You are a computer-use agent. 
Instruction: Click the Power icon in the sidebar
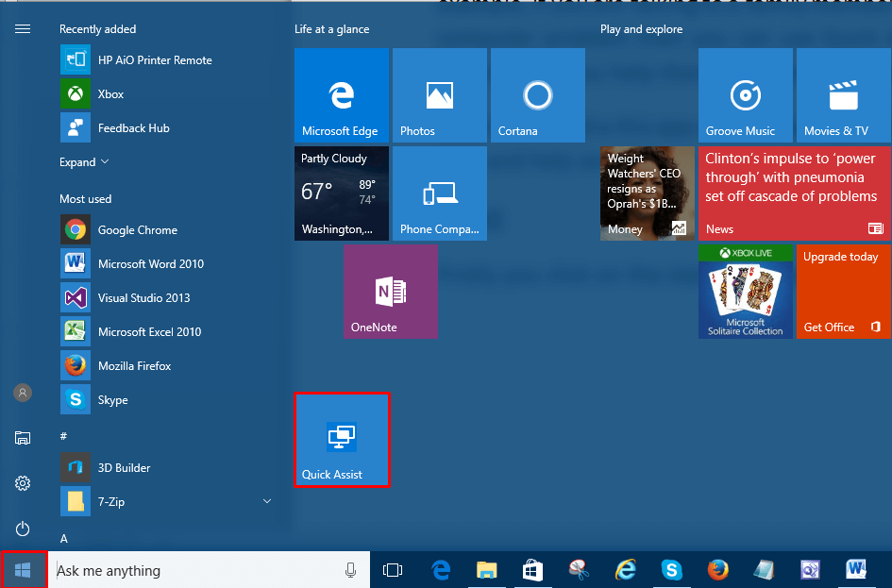[x=23, y=529]
